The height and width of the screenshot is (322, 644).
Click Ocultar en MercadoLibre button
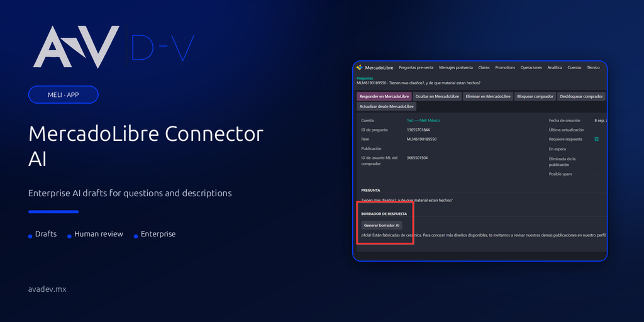tap(437, 96)
